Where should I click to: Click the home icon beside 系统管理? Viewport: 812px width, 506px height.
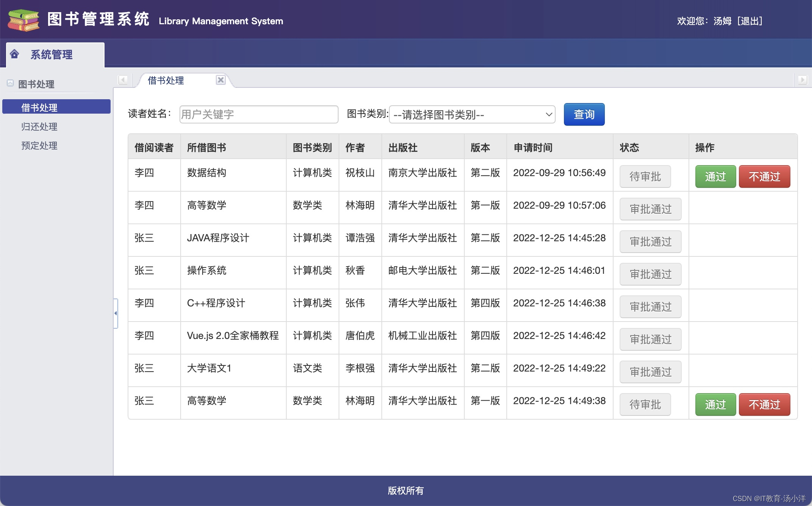[14, 54]
